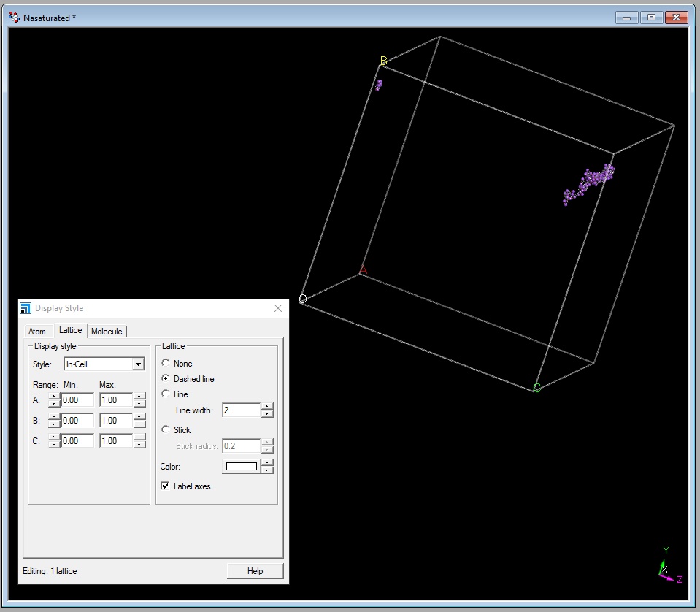
Task: Click the C range Min. field
Action: [77, 441]
